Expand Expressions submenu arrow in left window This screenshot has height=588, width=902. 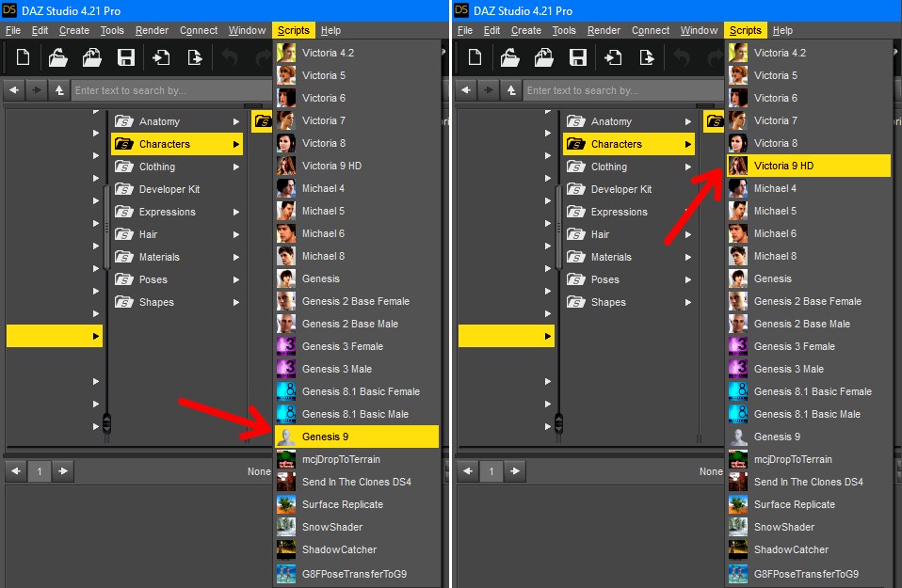(x=235, y=212)
